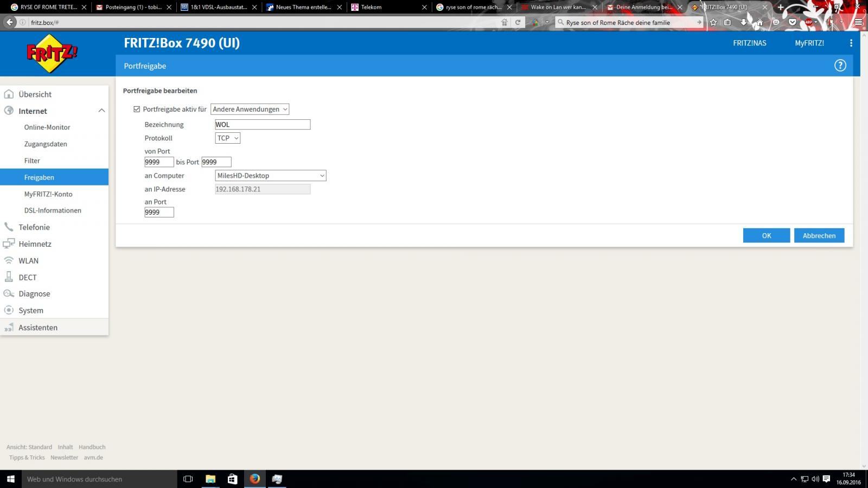
Task: Click the bis Port input field
Action: pos(216,162)
